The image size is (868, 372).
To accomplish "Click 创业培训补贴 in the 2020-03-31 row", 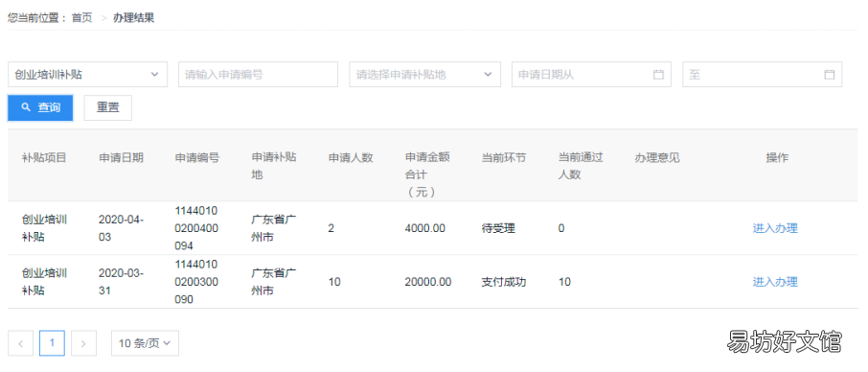I will point(44,282).
